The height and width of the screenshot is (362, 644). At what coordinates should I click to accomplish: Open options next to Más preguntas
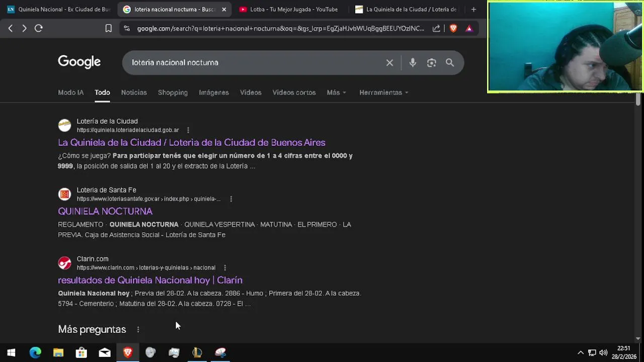pyautogui.click(x=138, y=330)
